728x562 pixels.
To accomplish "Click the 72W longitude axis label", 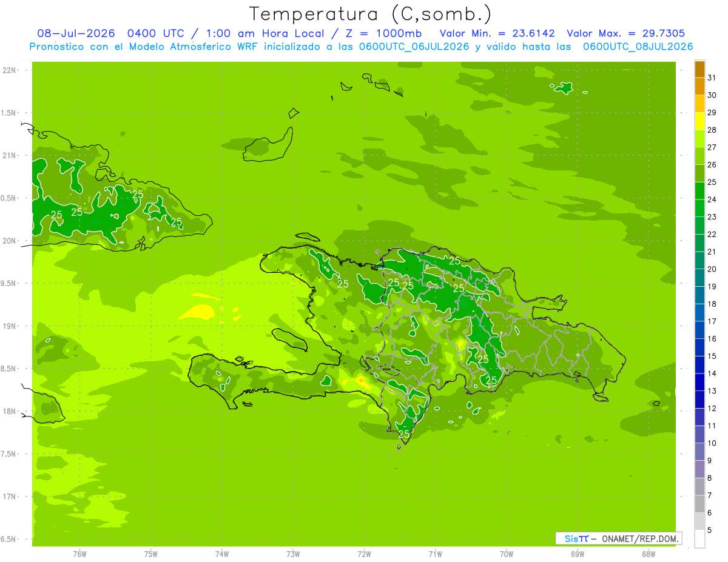I will (x=364, y=554).
